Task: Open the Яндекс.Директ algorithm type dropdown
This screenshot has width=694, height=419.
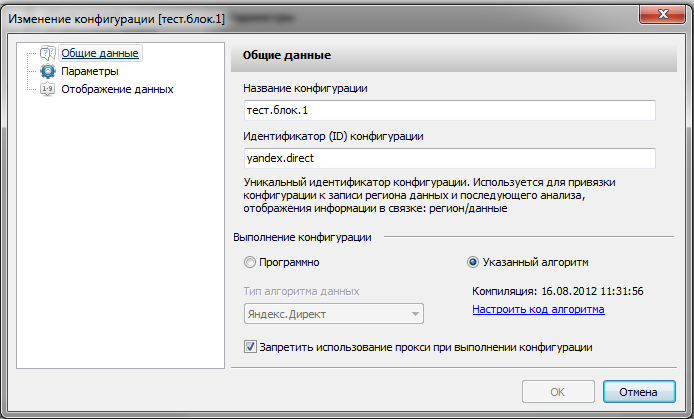Action: [x=333, y=314]
